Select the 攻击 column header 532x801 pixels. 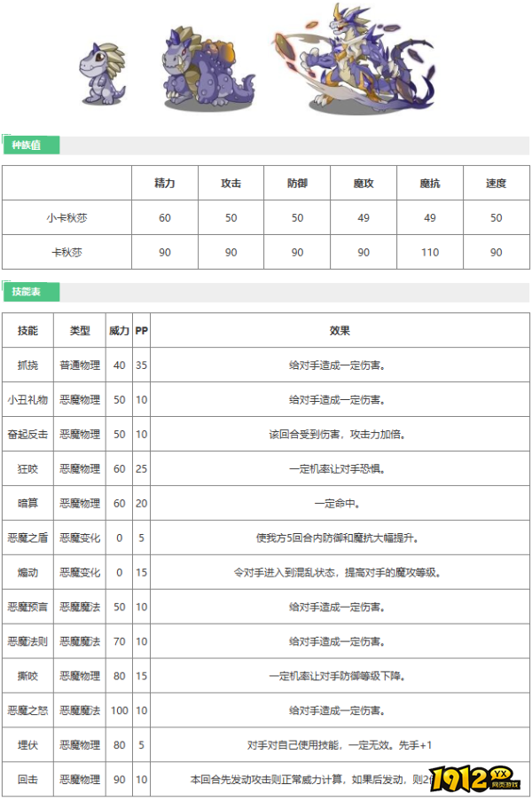click(x=231, y=184)
